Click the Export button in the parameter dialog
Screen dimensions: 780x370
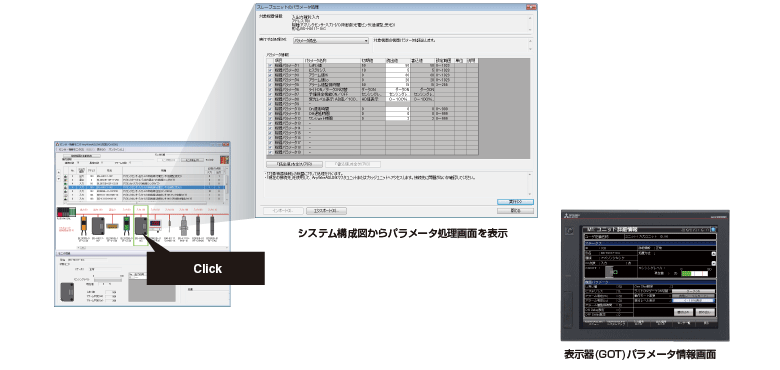coord(326,211)
